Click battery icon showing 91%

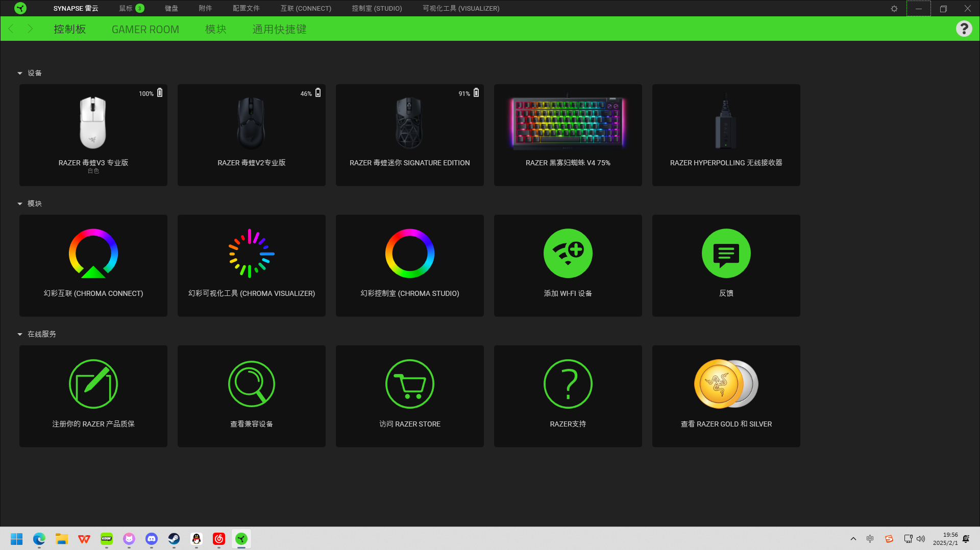coord(476,93)
